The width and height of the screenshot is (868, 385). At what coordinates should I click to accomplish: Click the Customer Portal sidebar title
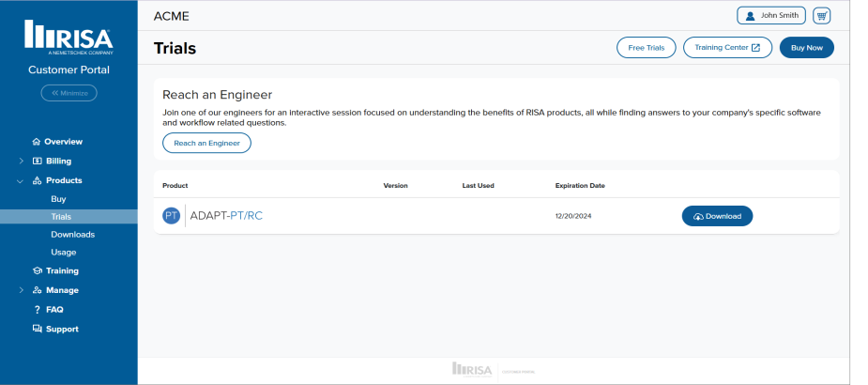tap(69, 69)
